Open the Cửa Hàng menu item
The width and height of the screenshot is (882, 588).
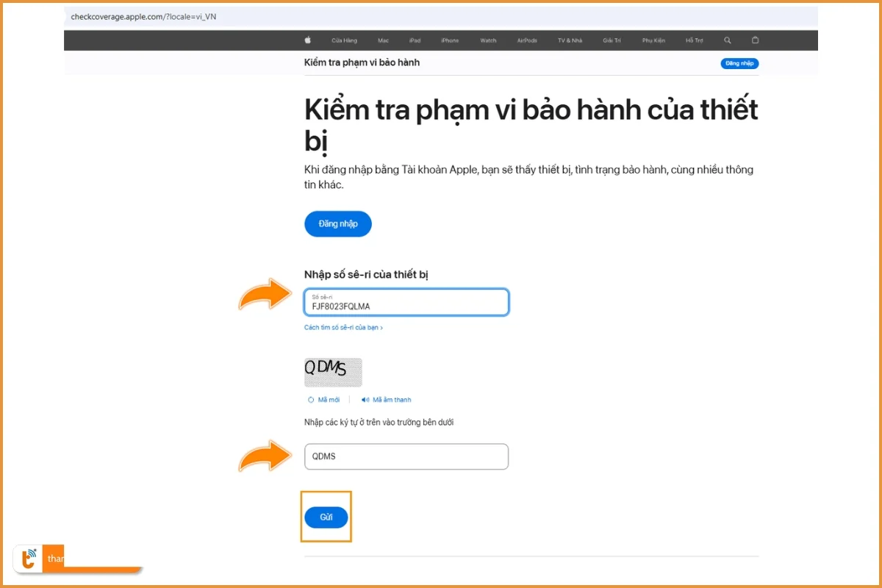[344, 40]
